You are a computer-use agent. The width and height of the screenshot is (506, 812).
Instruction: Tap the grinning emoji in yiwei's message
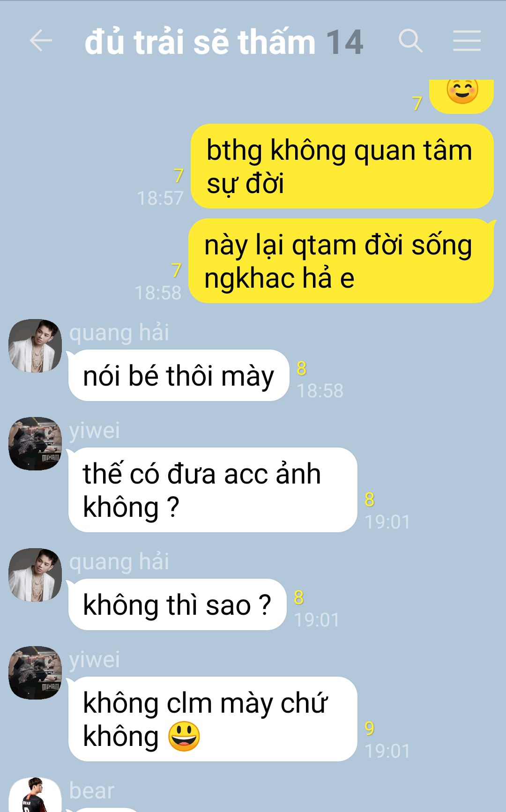click(x=184, y=736)
